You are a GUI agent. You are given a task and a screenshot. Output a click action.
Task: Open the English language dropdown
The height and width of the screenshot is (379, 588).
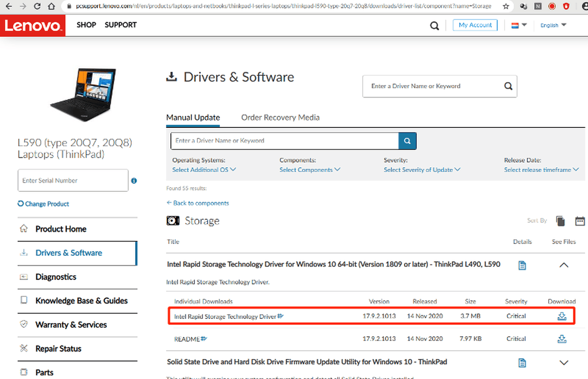[x=553, y=25]
